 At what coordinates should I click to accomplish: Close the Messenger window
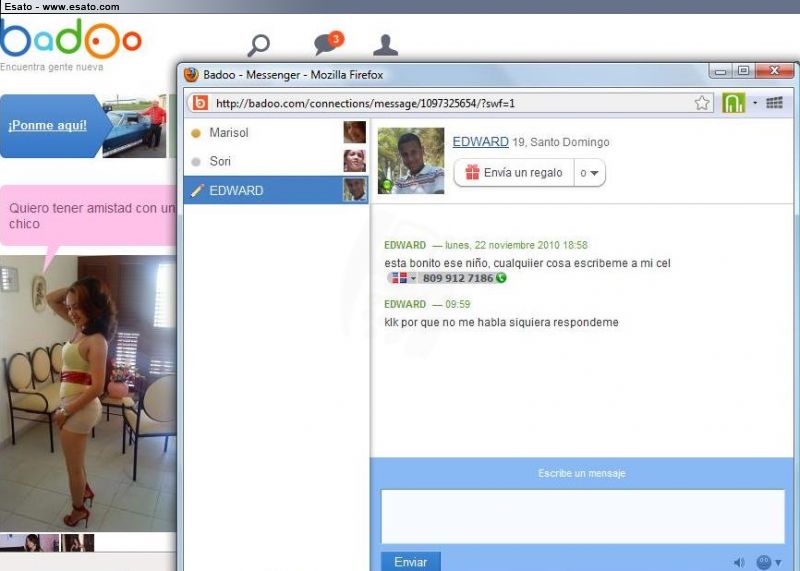tap(774, 71)
